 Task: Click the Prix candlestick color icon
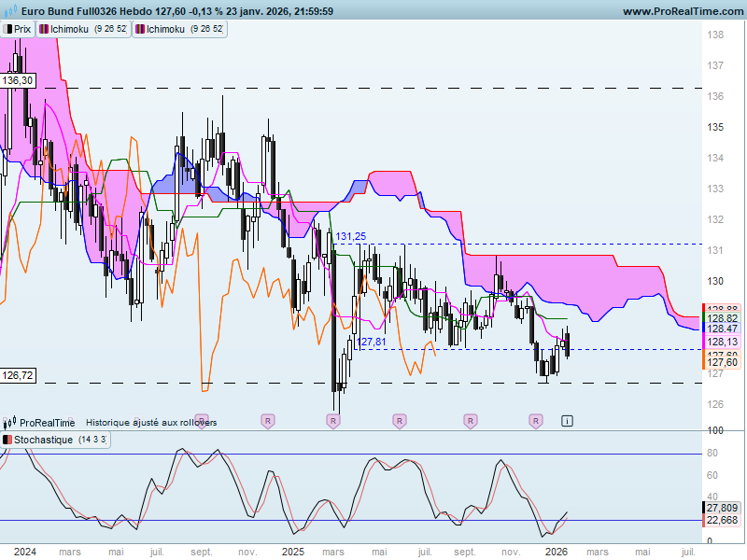7,29
